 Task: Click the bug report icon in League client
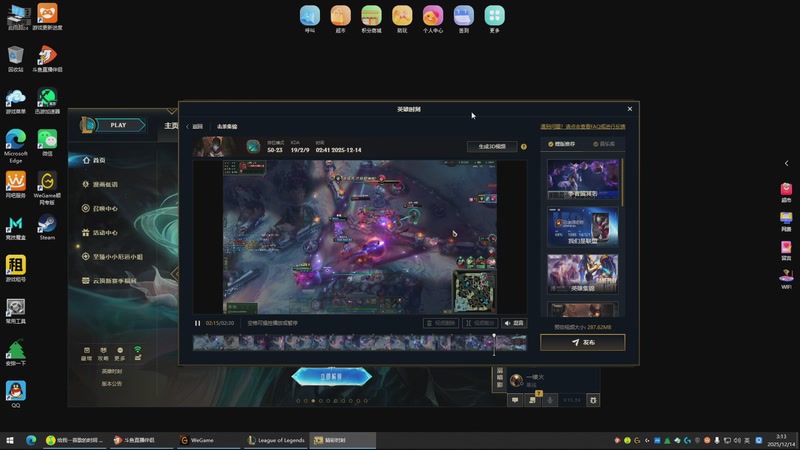pyautogui.click(x=593, y=400)
